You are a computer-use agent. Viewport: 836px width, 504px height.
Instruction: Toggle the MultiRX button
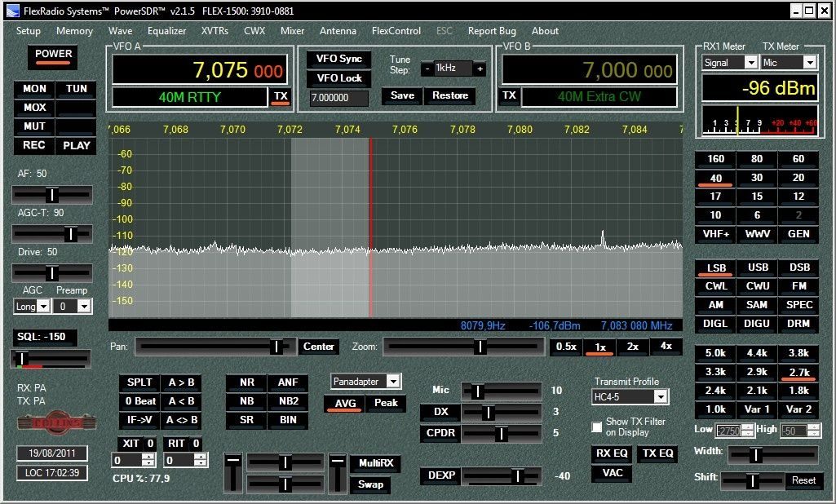pyautogui.click(x=376, y=463)
